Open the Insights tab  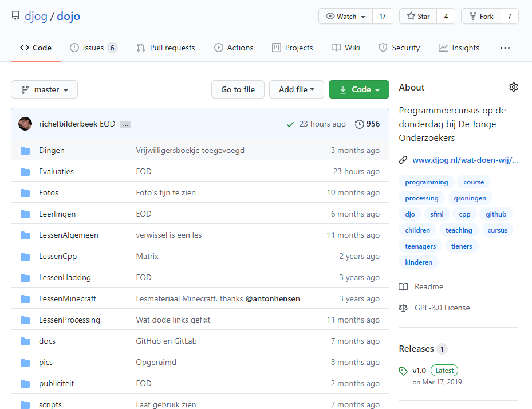pyautogui.click(x=458, y=48)
